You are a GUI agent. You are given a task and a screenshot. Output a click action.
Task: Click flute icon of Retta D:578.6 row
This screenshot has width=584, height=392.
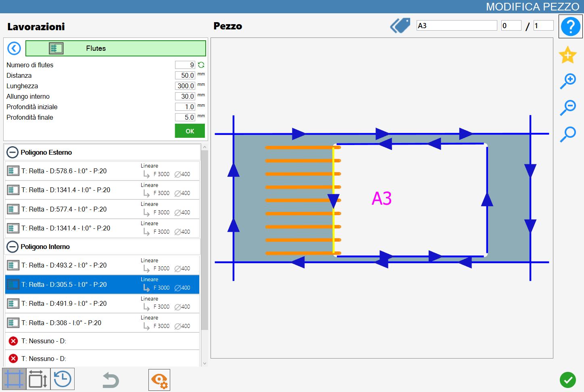pyautogui.click(x=13, y=171)
